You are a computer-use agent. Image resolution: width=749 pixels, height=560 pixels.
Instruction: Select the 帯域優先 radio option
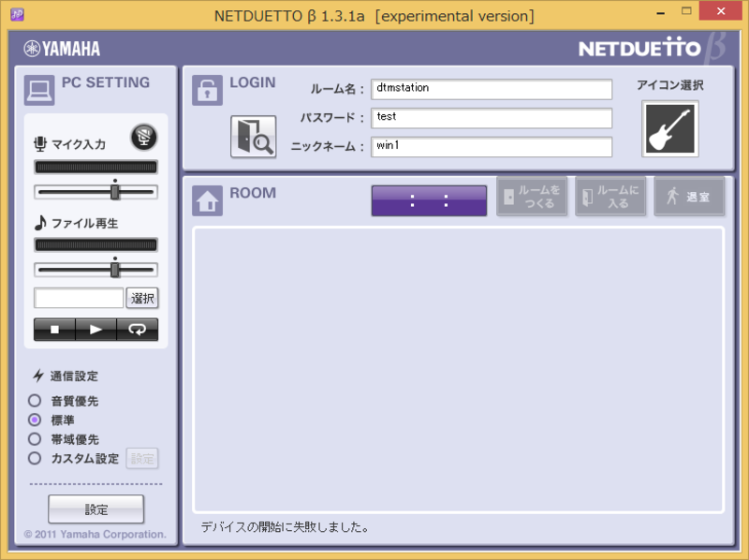pyautogui.click(x=35, y=438)
